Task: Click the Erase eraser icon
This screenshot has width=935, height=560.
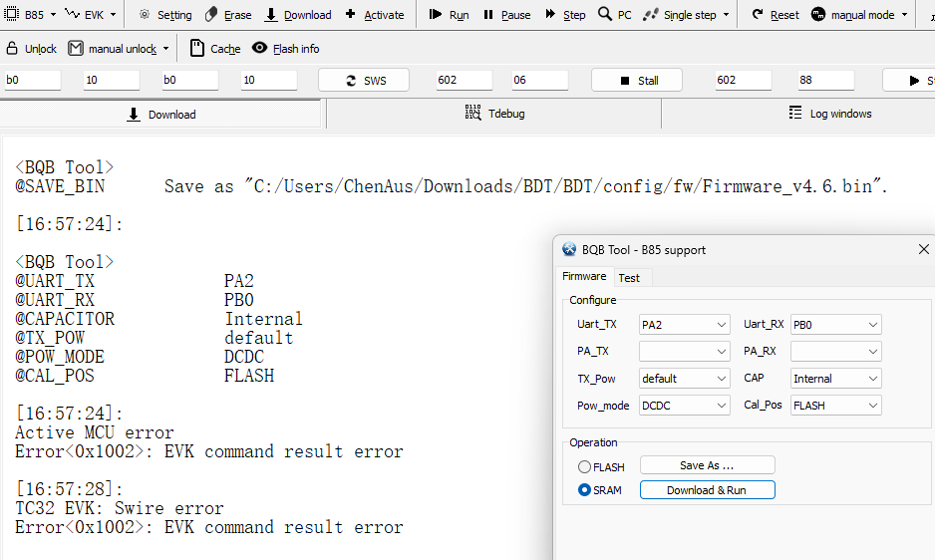Action: coord(211,14)
